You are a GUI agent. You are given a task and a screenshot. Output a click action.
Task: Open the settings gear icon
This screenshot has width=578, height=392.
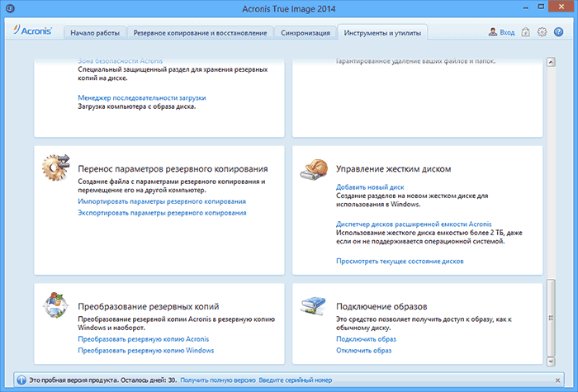pos(542,32)
